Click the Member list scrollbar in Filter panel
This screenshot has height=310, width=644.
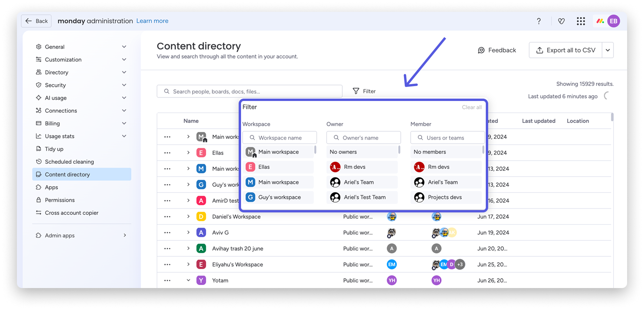tap(483, 150)
